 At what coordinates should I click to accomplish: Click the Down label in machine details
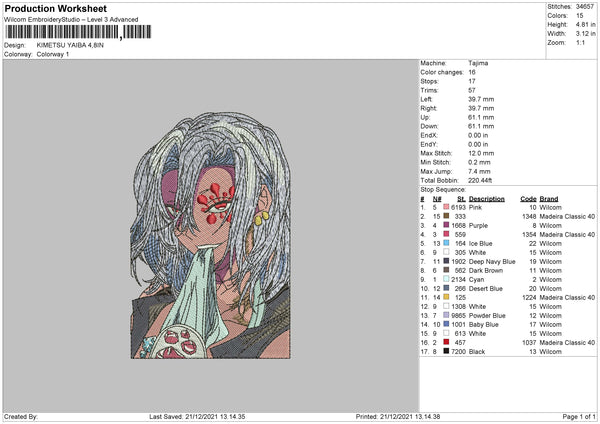click(x=429, y=126)
